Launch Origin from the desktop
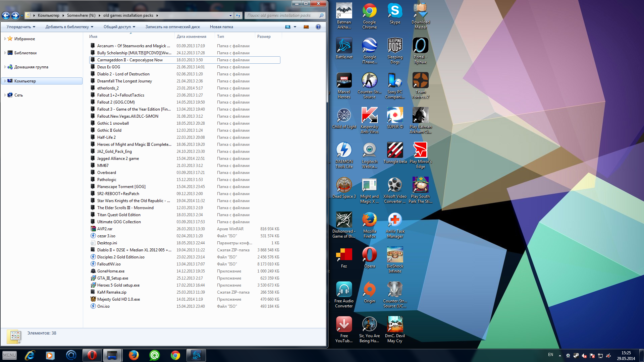 coord(369,292)
